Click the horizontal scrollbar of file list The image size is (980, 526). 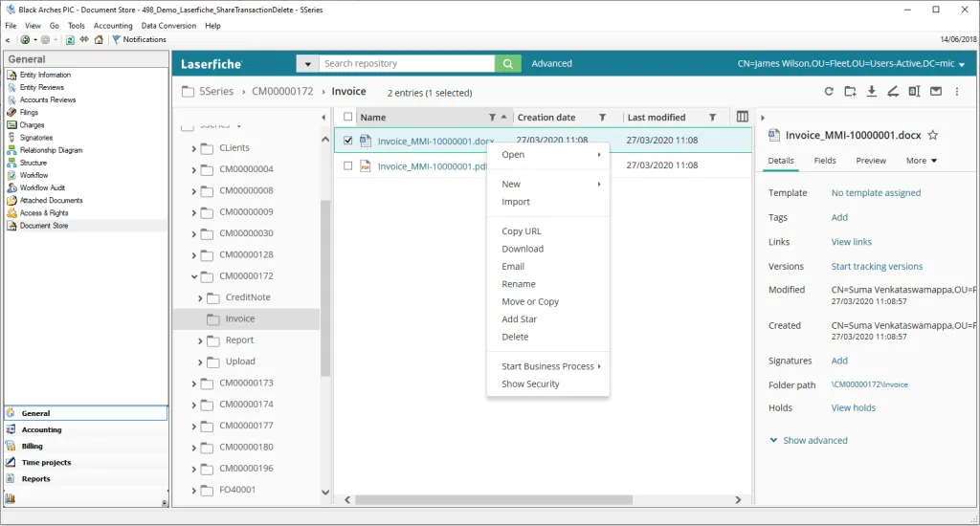tap(494, 500)
